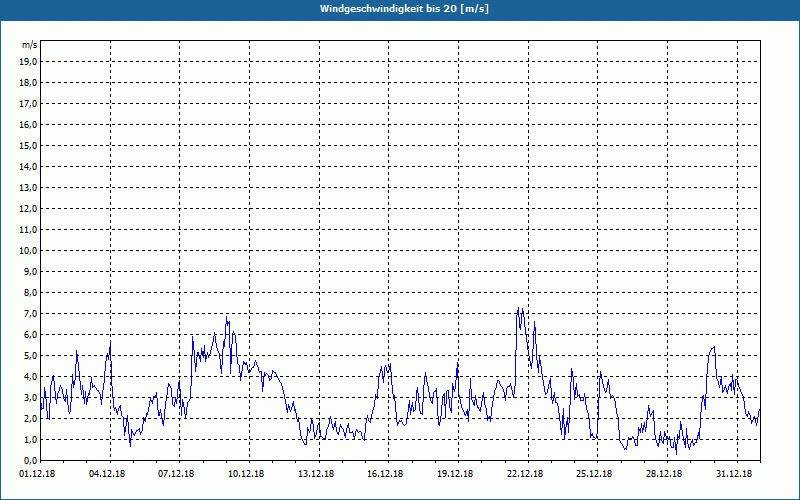Click the 4,0 y-axis label
The image size is (800, 500).
(30, 376)
